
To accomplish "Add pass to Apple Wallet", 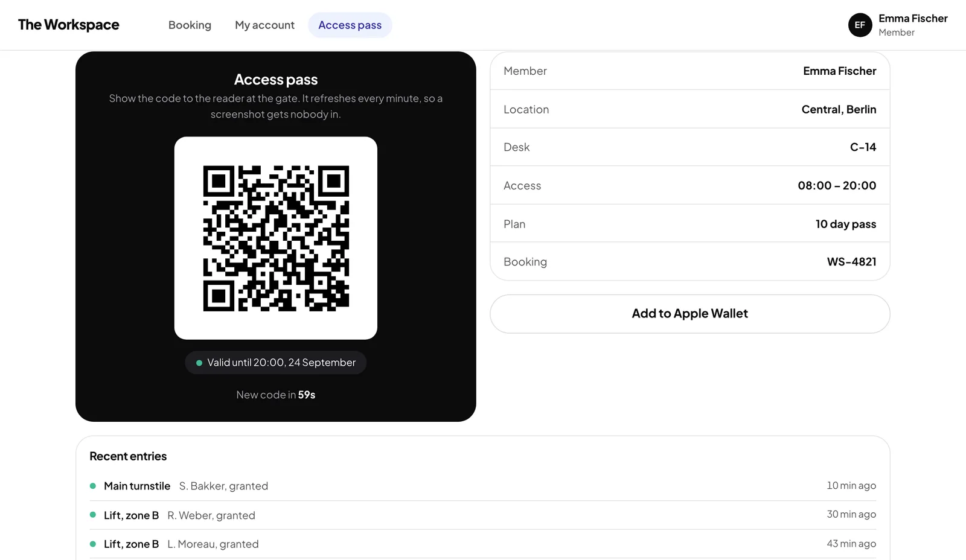I will pyautogui.click(x=689, y=314).
